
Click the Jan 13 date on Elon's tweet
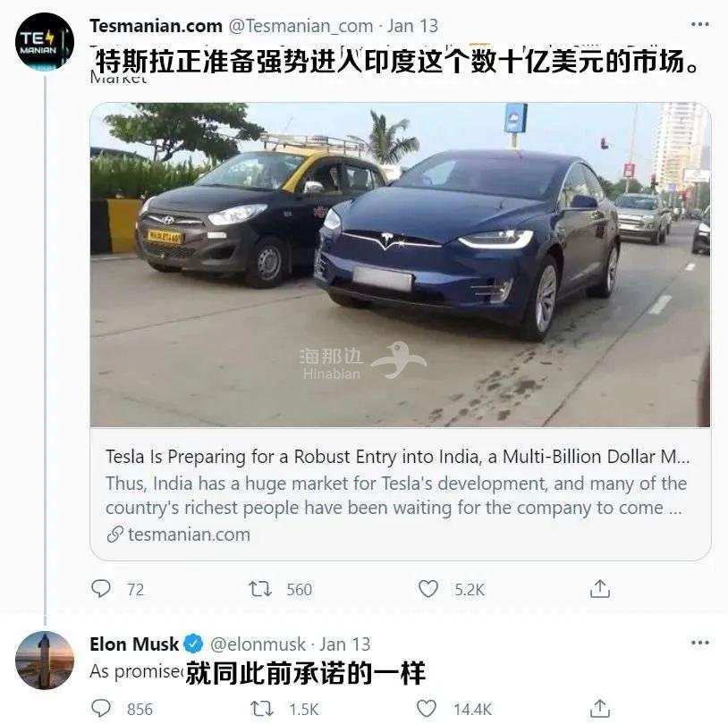[345, 644]
